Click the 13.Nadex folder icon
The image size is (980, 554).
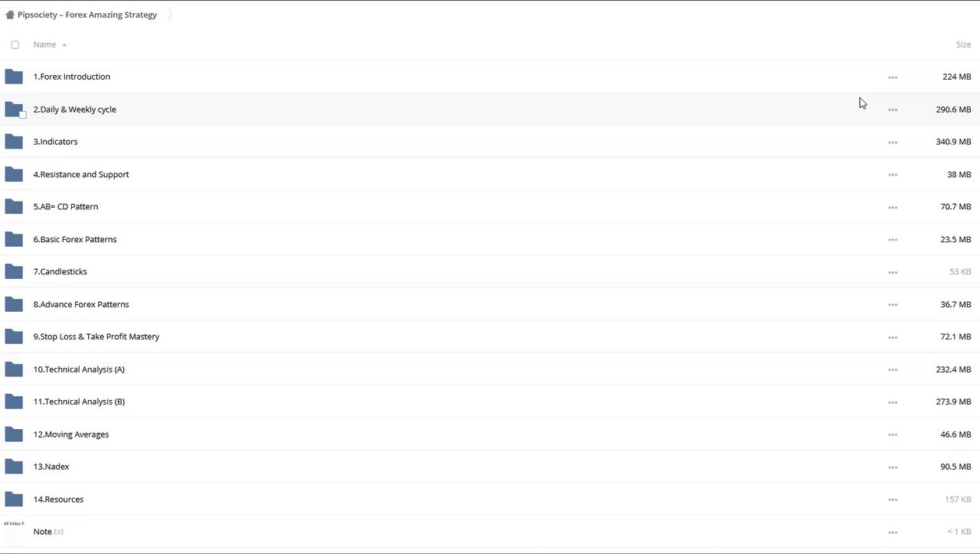tap(14, 467)
